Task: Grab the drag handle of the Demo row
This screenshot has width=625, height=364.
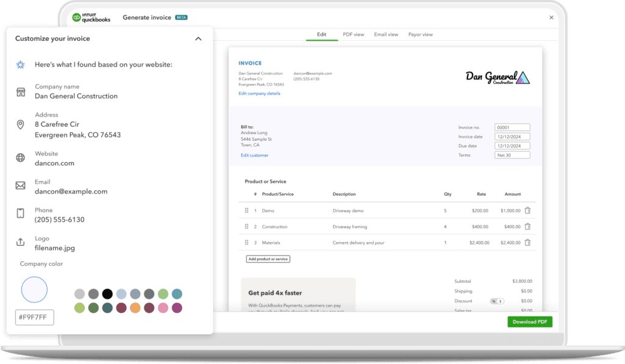Action: (x=247, y=210)
